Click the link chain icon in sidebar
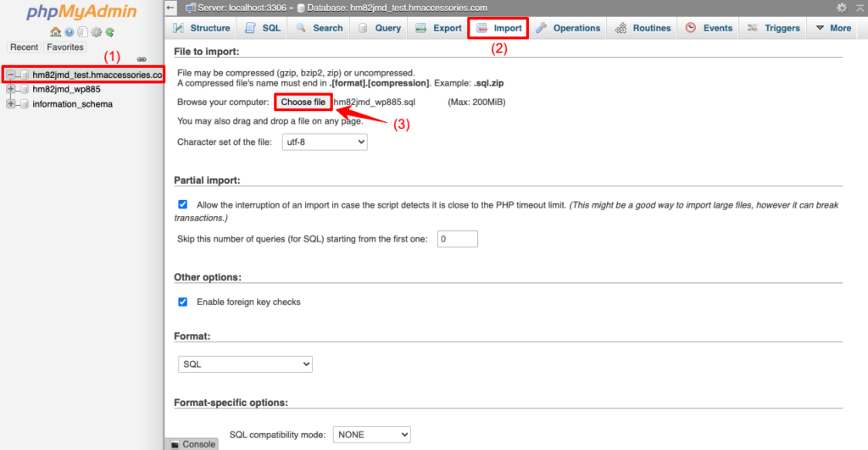The height and width of the screenshot is (450, 868). pyautogui.click(x=142, y=59)
